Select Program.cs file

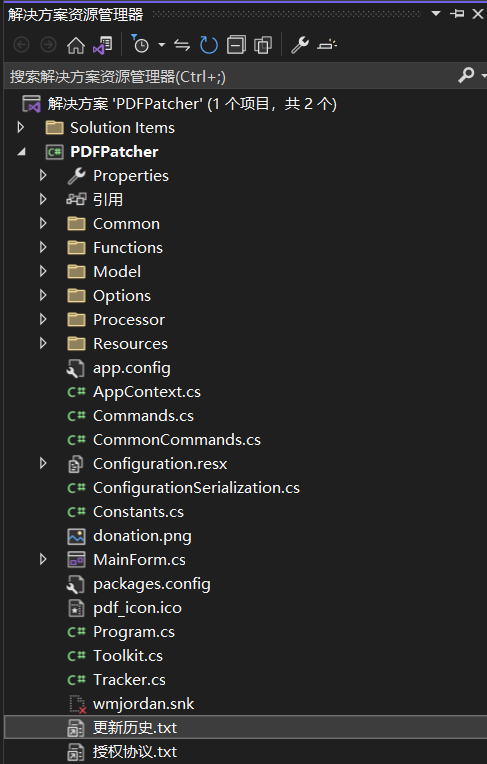click(x=134, y=631)
